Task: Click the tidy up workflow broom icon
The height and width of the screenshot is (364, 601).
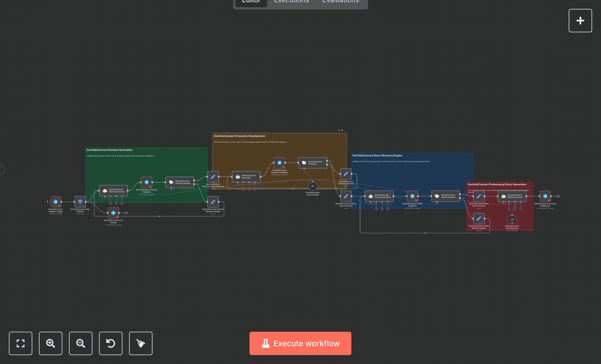Action: click(x=141, y=343)
